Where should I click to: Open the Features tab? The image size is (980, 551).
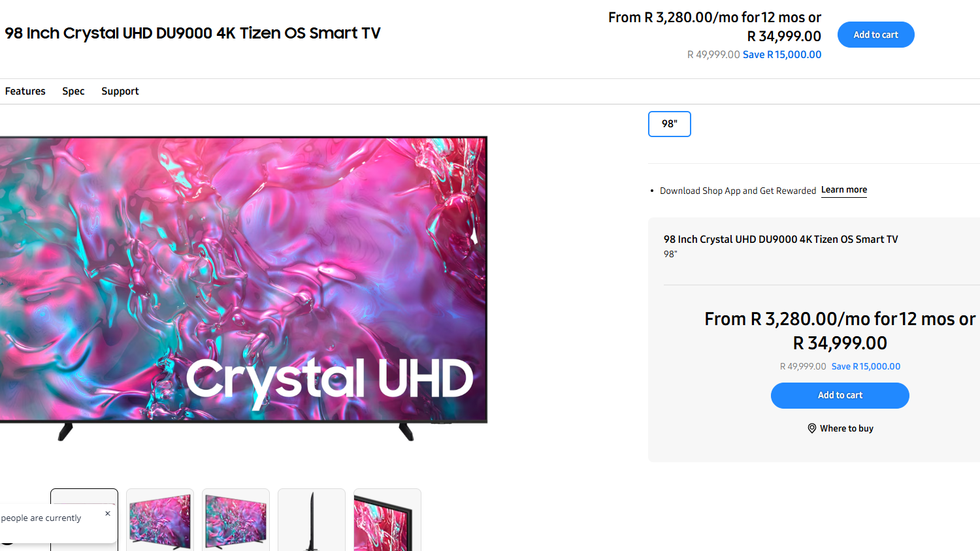pos(25,91)
